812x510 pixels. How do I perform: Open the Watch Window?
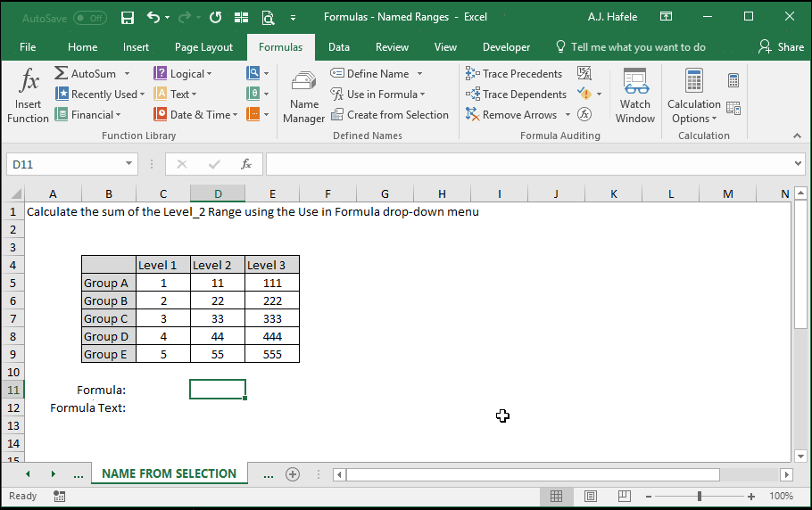635,96
